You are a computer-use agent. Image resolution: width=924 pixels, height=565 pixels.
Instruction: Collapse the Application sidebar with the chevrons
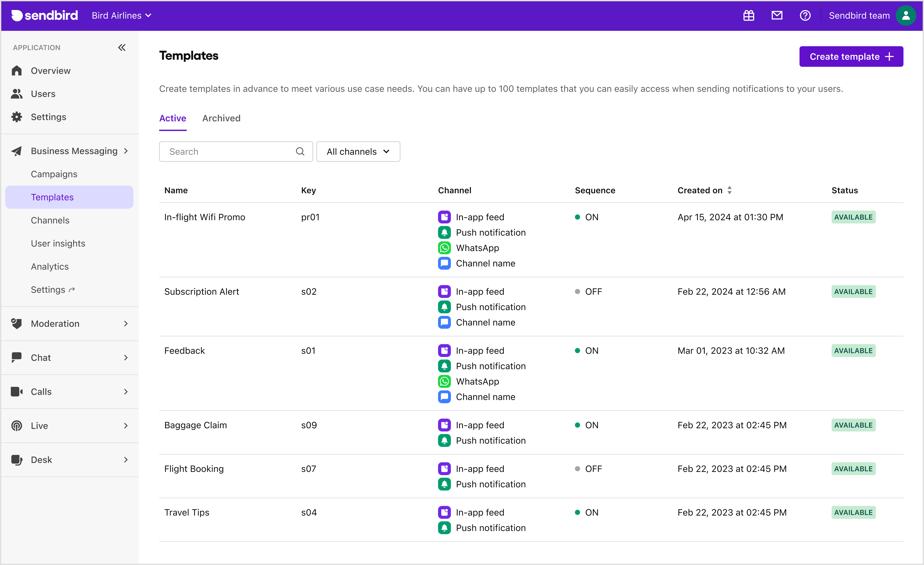point(121,47)
